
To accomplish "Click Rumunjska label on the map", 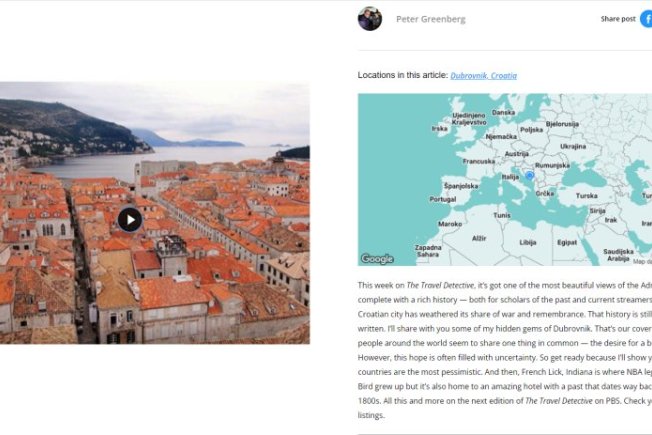I will pos(551,166).
